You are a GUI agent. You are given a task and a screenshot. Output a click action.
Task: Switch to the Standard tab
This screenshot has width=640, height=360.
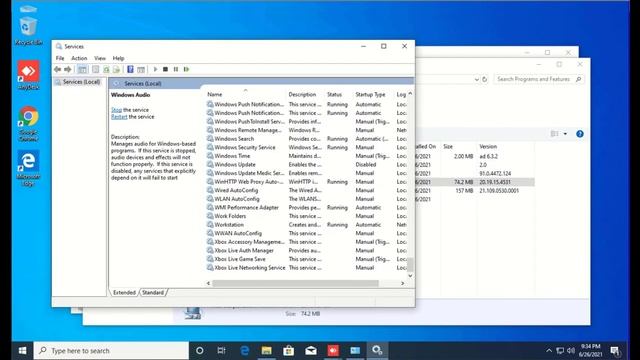(153, 293)
